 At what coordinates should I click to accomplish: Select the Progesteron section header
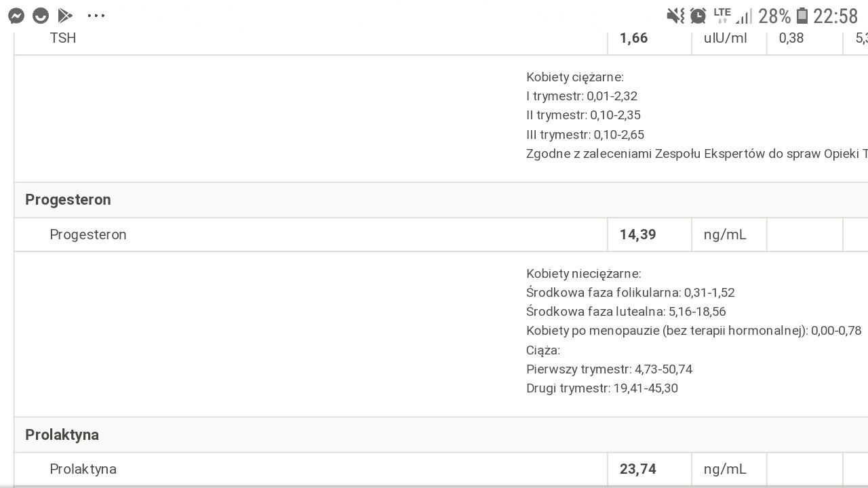(68, 200)
